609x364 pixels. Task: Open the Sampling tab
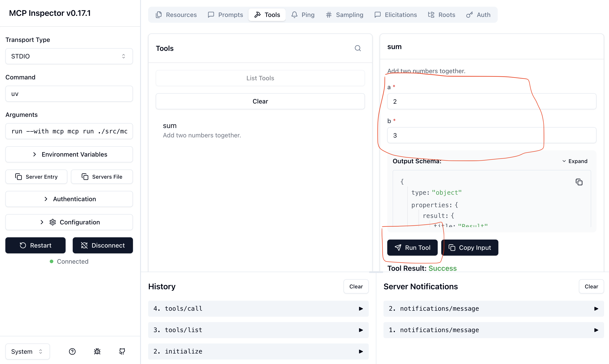344,15
